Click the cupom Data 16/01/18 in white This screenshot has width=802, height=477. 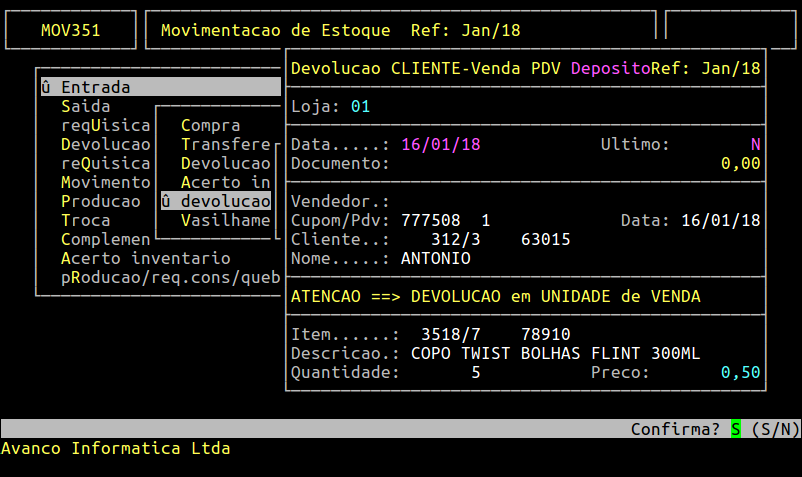coord(721,220)
